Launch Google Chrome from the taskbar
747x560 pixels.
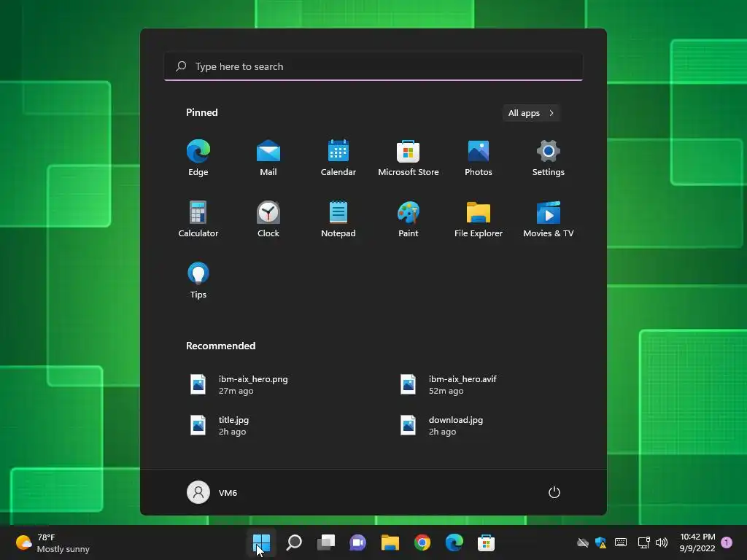(x=422, y=542)
